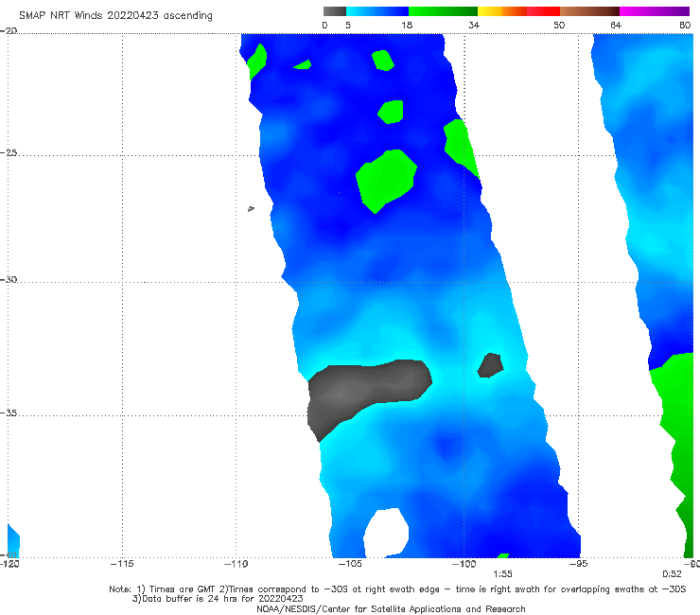Viewport: 700px width, 615px height.
Task: Click the small island outline west of the swath
Action: (x=251, y=208)
